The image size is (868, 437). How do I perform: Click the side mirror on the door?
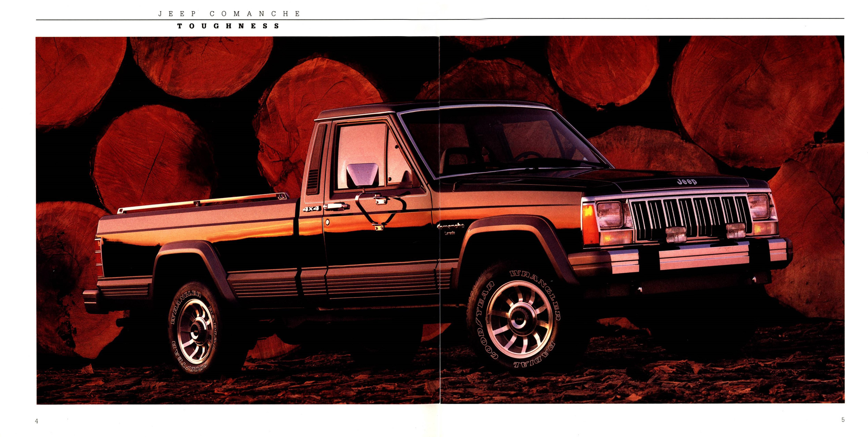pos(362,175)
